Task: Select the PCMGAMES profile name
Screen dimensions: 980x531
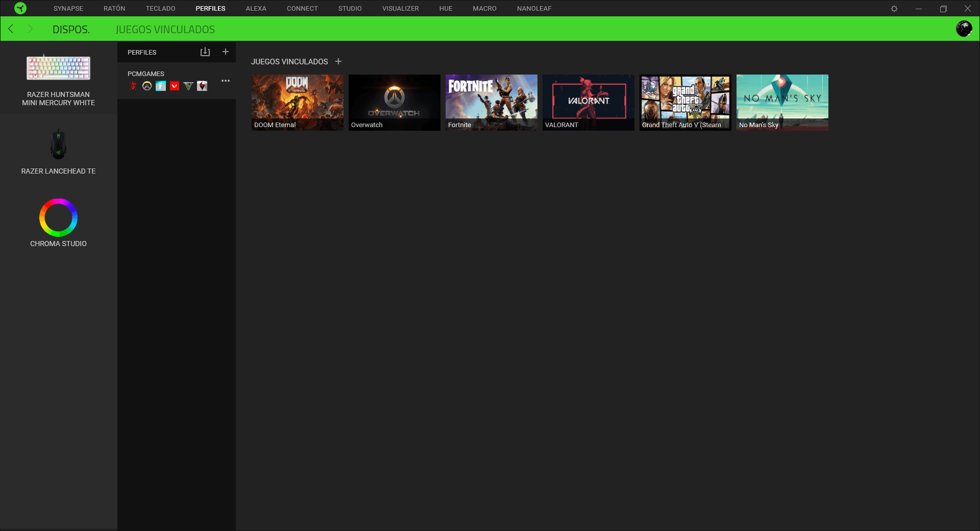Action: tap(146, 74)
